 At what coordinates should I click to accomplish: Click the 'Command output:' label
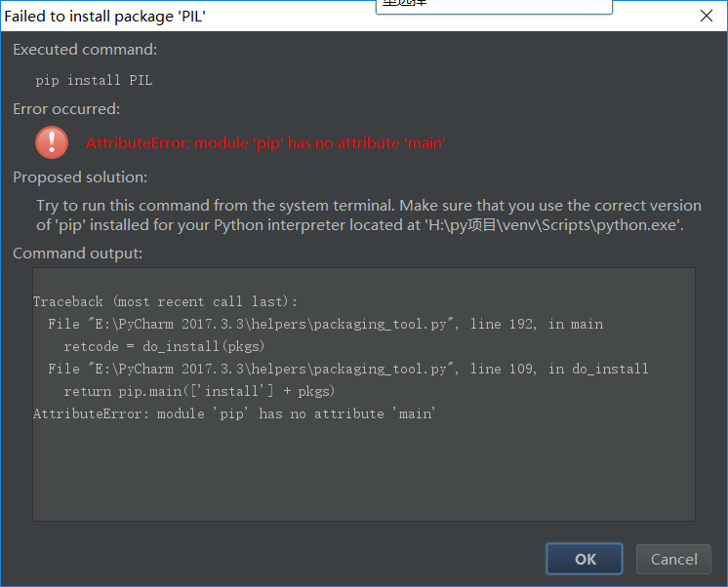(77, 254)
